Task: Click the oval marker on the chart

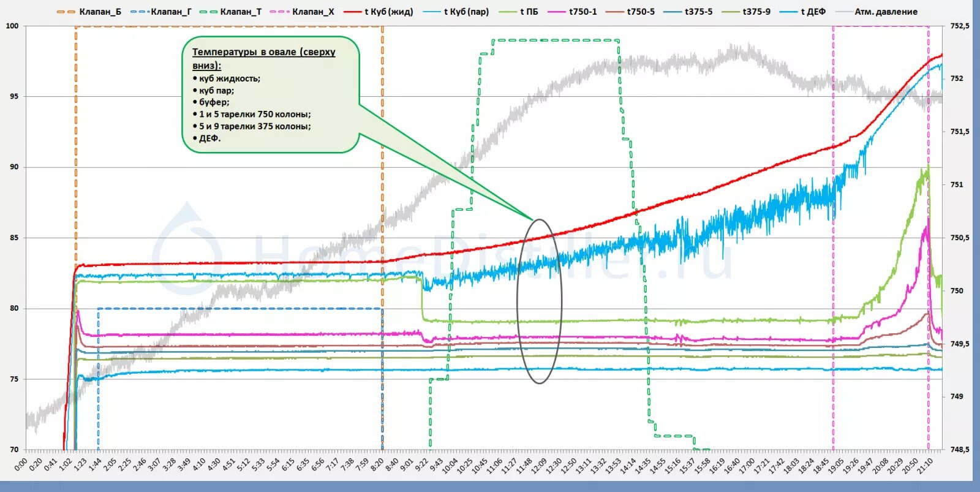Action: tap(539, 301)
